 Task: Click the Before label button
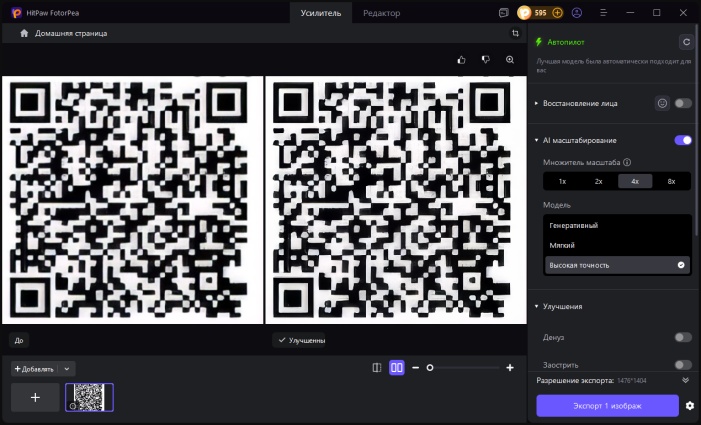(19, 341)
